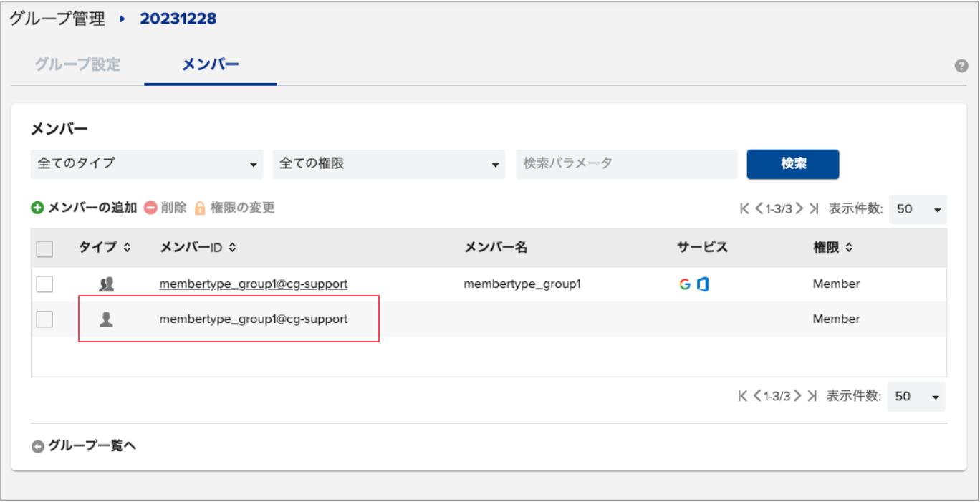The image size is (980, 502).
Task: Click Member permission in first row
Action: click(x=836, y=284)
